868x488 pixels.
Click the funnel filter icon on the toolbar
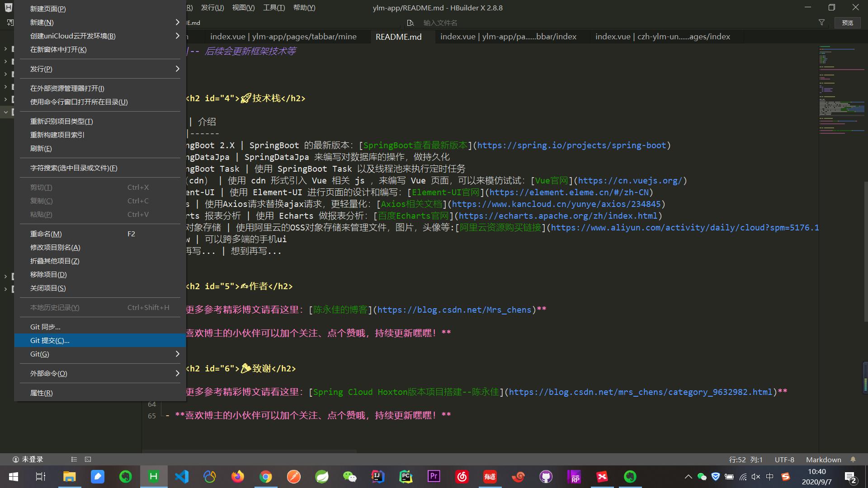(x=822, y=23)
